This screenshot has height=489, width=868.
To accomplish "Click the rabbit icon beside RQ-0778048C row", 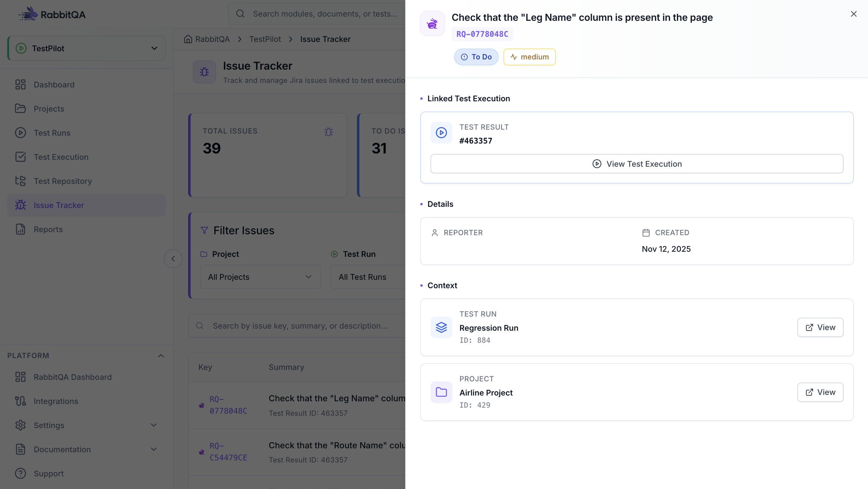I will point(201,405).
